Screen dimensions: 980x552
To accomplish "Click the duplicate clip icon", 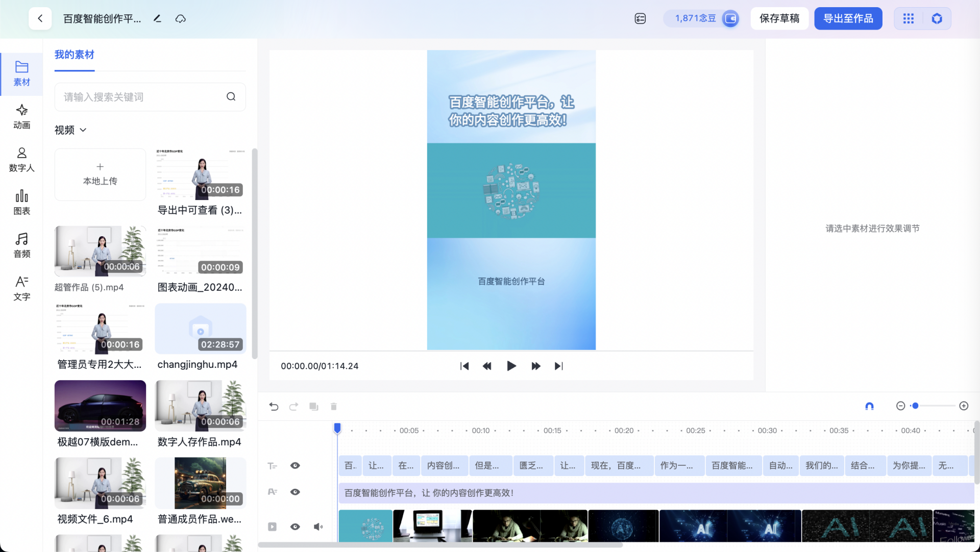I will tap(313, 407).
